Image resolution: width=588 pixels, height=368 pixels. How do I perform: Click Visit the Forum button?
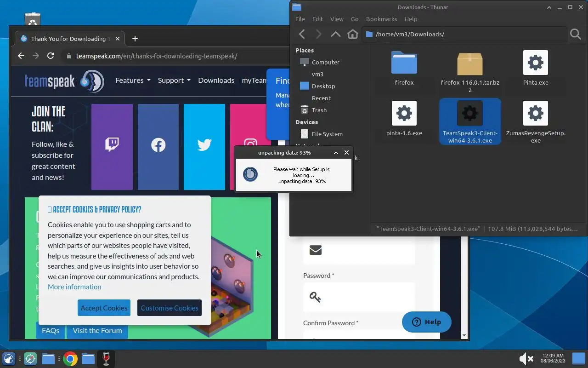click(x=97, y=330)
